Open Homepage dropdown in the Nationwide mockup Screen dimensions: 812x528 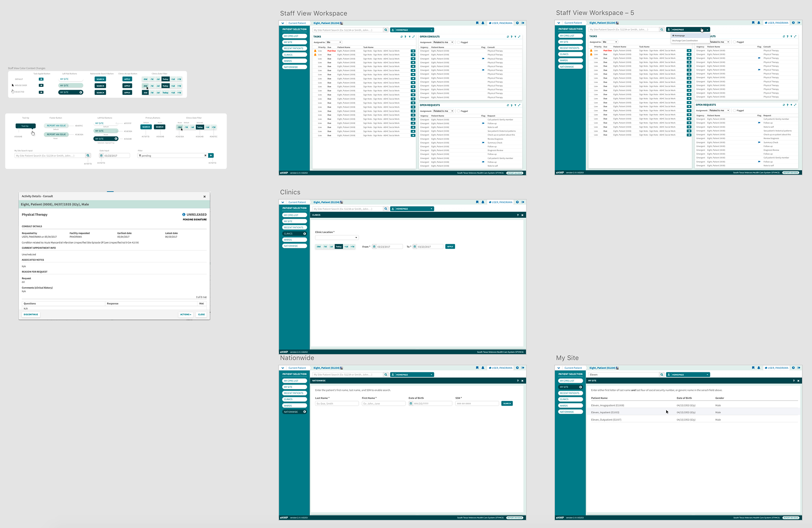(x=412, y=374)
